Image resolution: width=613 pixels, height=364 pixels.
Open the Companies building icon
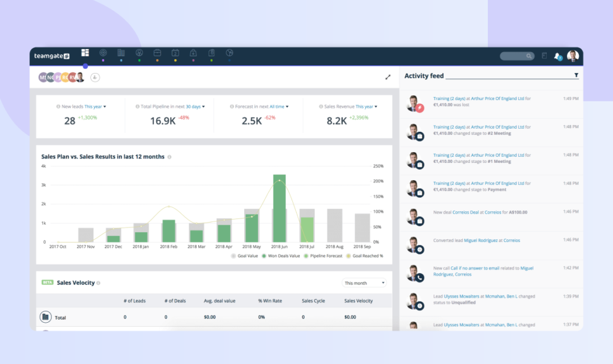coord(121,53)
